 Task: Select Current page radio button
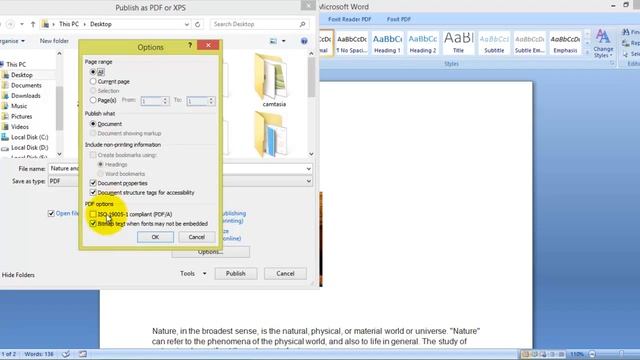[x=93, y=82]
